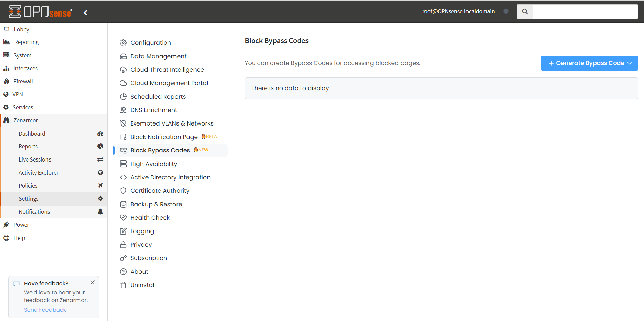Click the Data Management drive icon
Screen dimensions: 644x321
pos(123,56)
